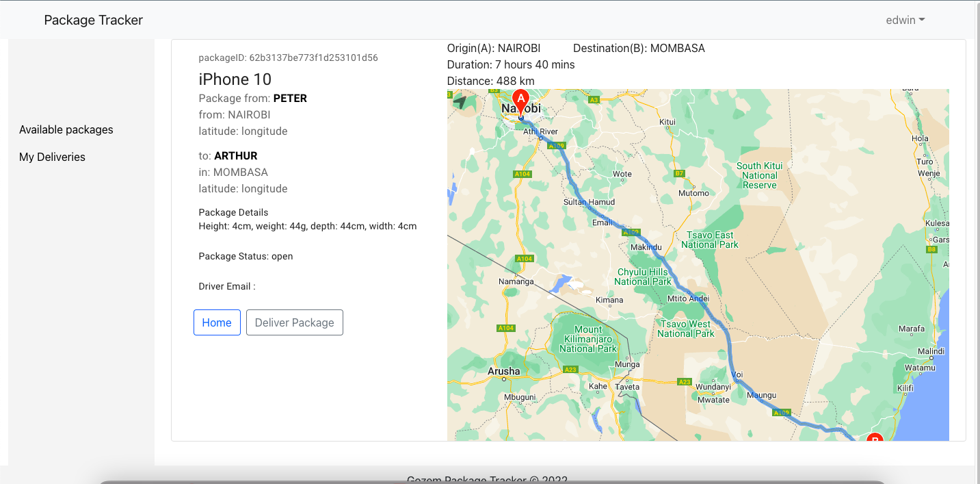Click the packageID text
Viewport: 980px width, 484px height.
288,58
